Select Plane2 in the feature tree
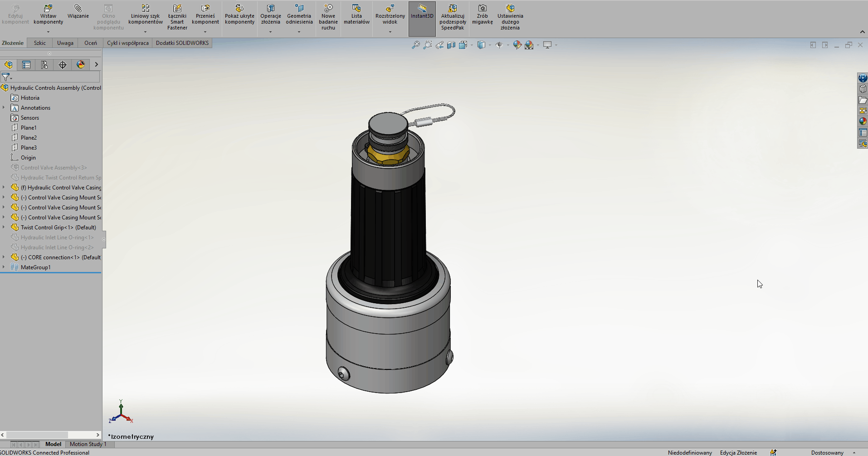 [x=29, y=138]
